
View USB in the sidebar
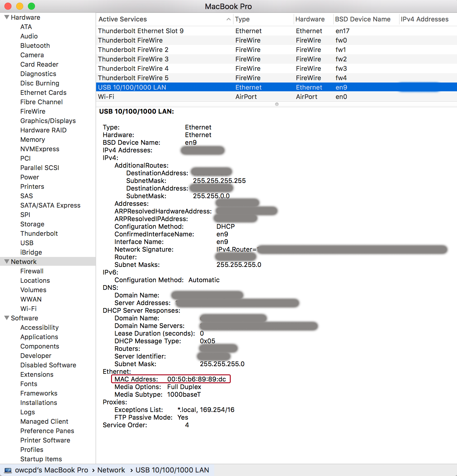coord(27,243)
